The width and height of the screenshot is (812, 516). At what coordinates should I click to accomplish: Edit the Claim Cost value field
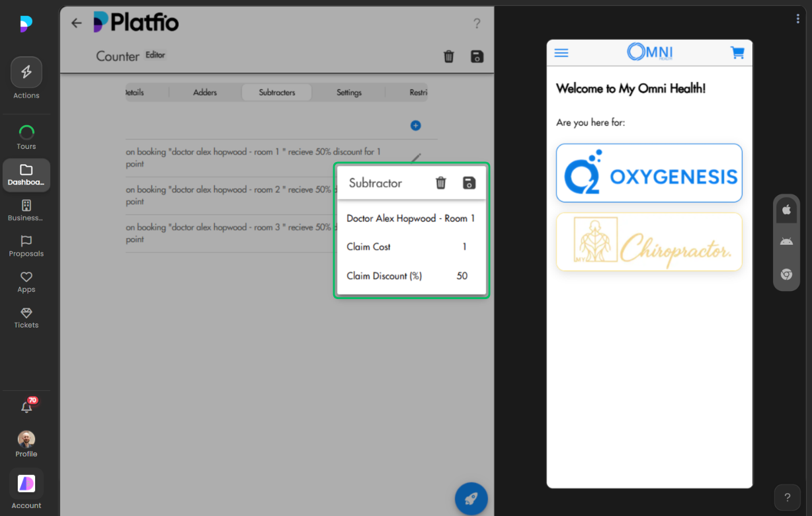pos(464,247)
